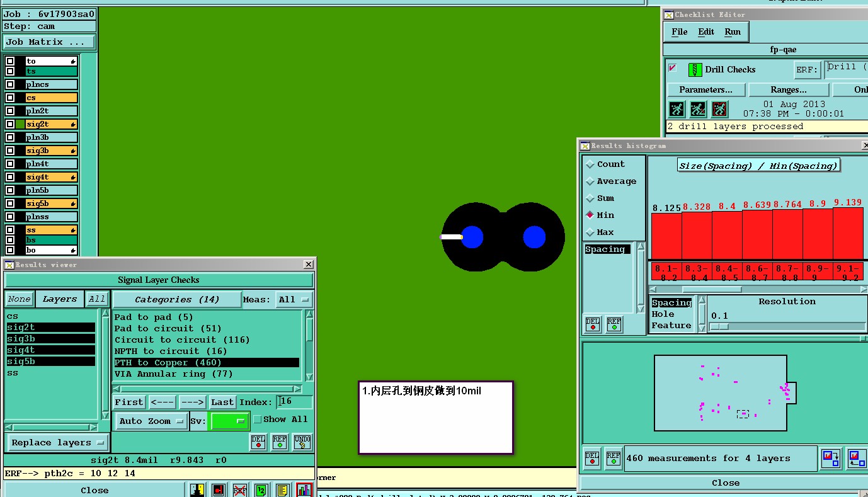
Task: Click the histogram arrow-up transfer icon at right edge
Action: tap(856, 458)
